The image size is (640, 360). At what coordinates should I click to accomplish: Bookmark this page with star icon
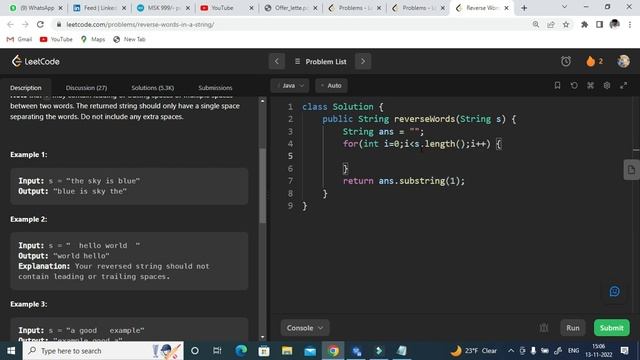tap(566, 24)
